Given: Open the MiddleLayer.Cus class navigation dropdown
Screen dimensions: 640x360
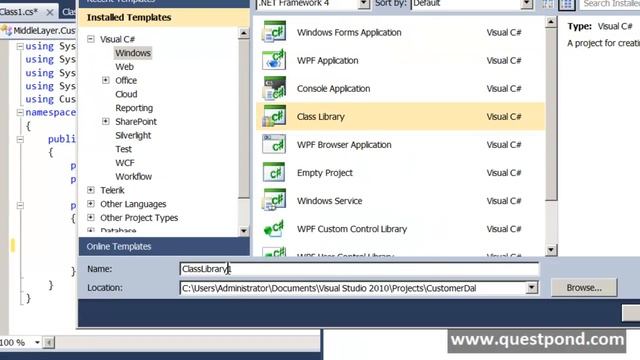Looking at the screenshot, I should tap(38, 31).
